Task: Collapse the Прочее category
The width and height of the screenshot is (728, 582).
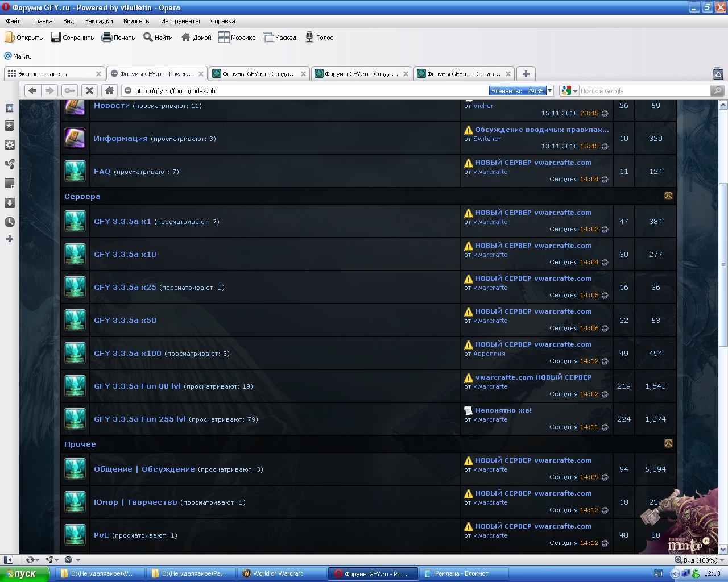Action: 668,444
